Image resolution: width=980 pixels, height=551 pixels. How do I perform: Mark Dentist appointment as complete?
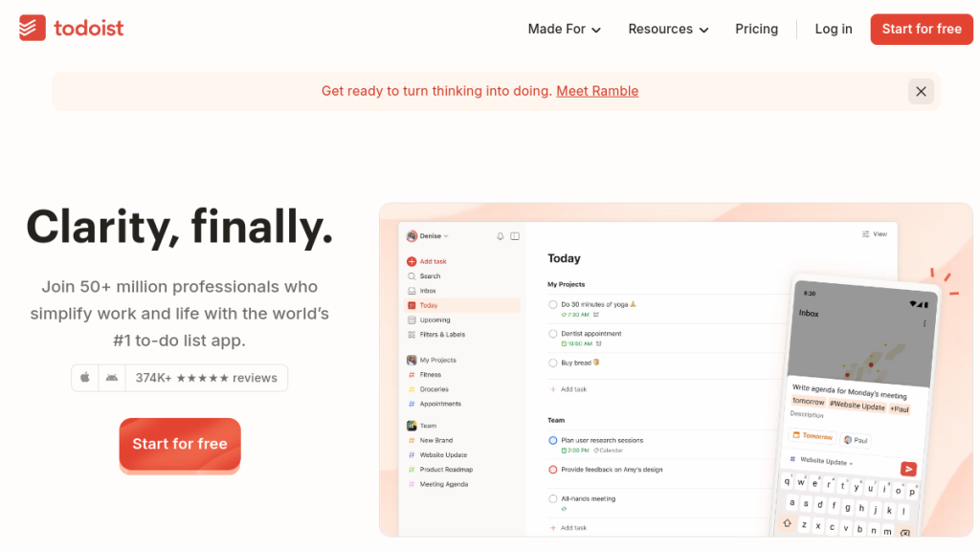pos(553,334)
